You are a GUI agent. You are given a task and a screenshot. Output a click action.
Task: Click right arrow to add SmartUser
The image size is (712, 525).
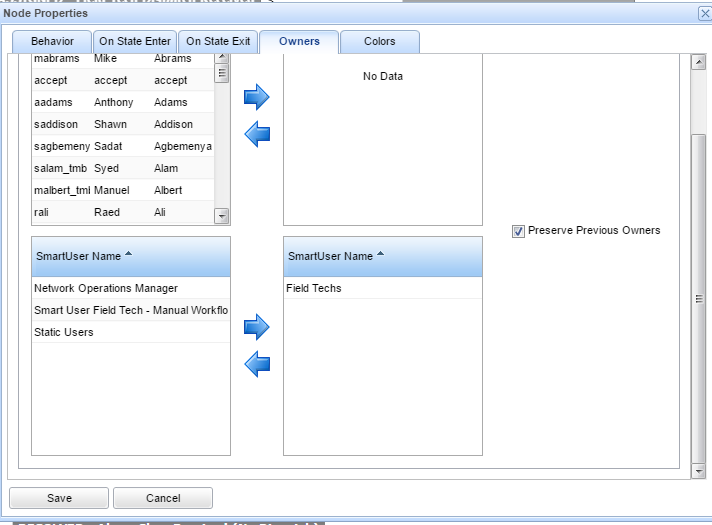click(x=257, y=327)
